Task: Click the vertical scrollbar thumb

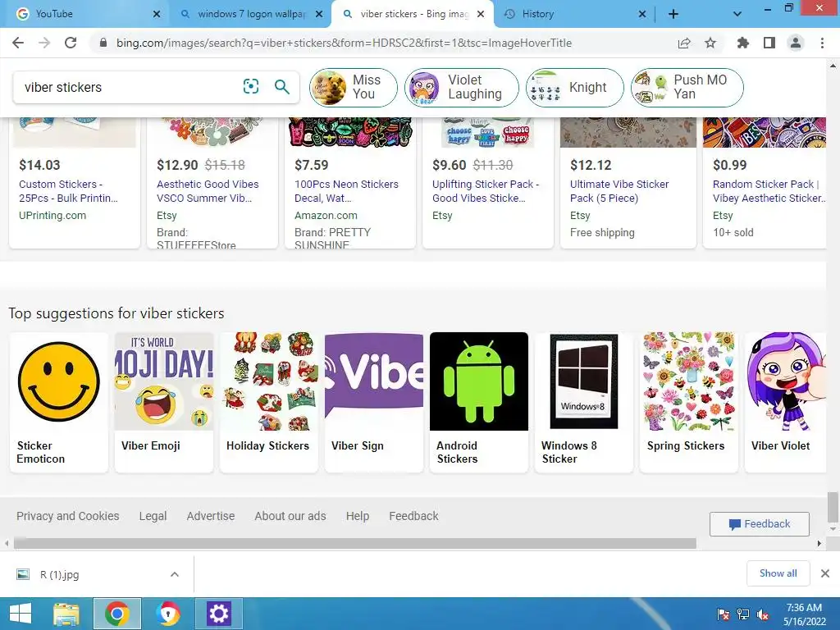Action: [833, 507]
